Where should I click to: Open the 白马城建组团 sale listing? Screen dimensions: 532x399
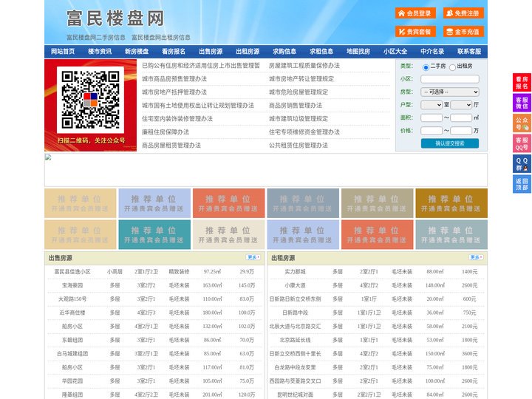[72, 353]
